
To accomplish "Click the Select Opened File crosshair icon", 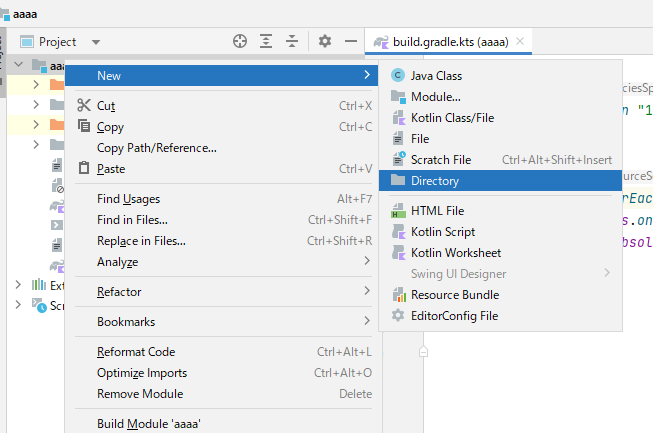I will (240, 41).
